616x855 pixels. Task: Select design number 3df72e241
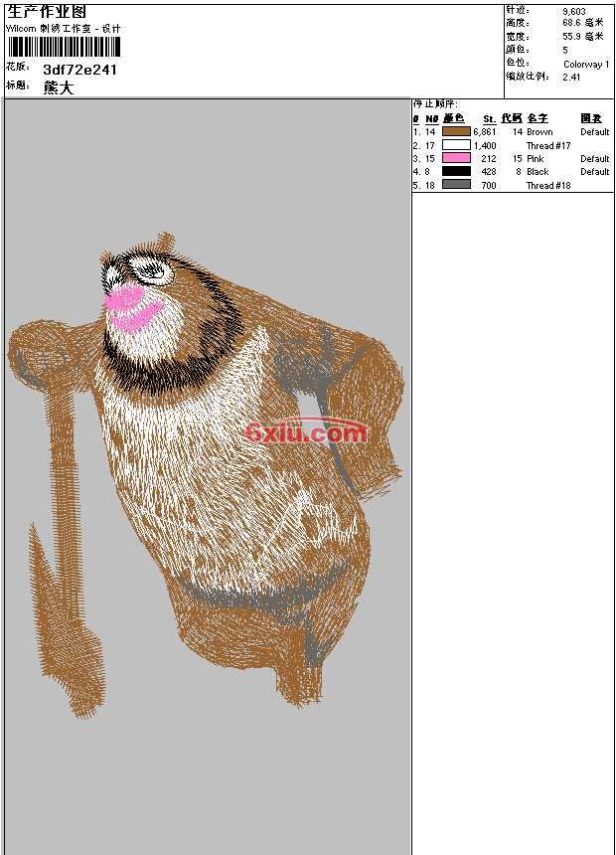coord(79,70)
